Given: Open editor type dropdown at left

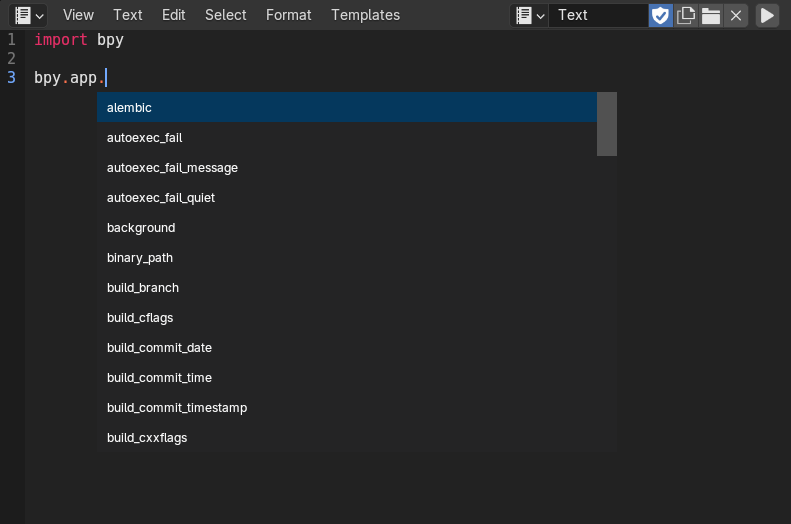Looking at the screenshot, I should tap(28, 15).
